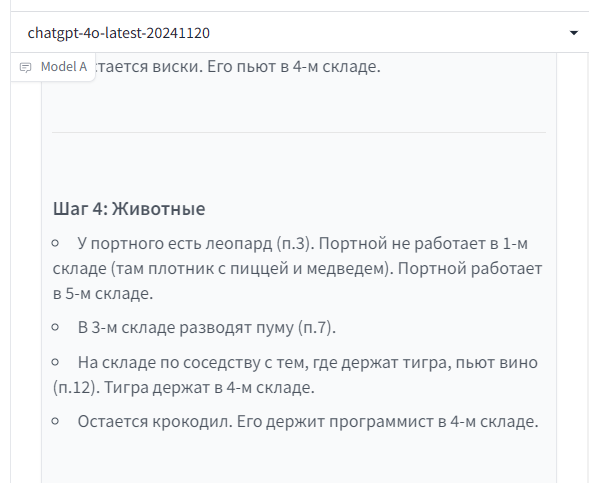
Task: Click the sentence Тигра держат в 4-м складе
Action: pos(209,387)
